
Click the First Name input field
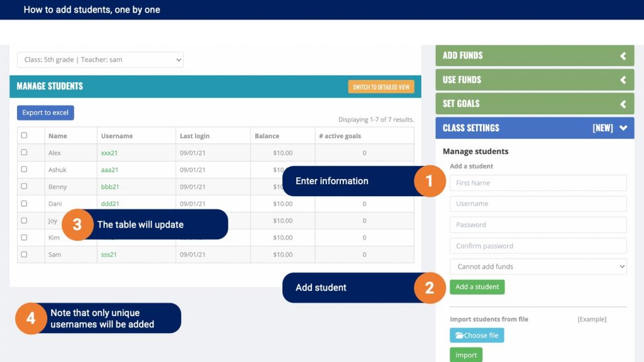tap(538, 183)
